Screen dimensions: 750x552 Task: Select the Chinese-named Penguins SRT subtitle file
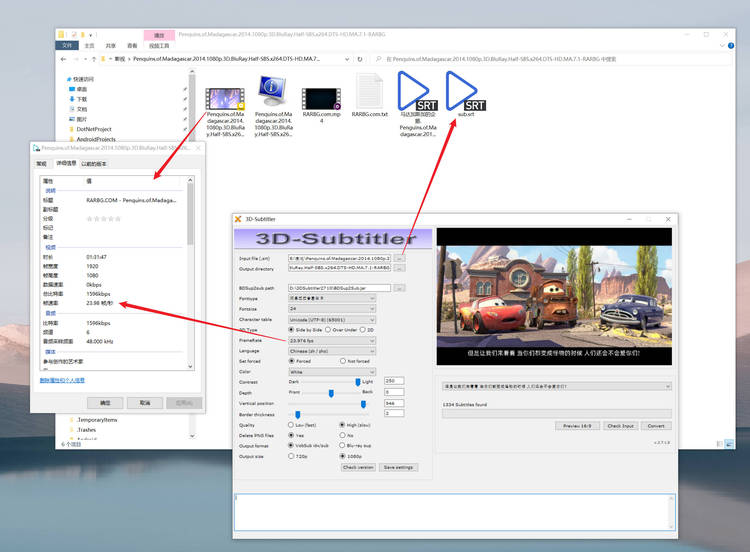(x=418, y=91)
